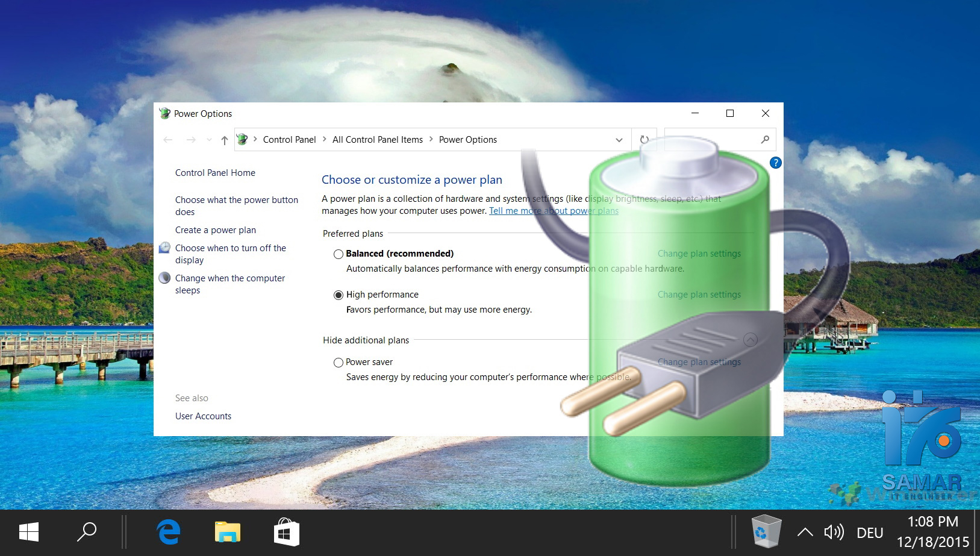Go to Control Panel breadcrumb item
The image size is (980, 556).
point(289,140)
